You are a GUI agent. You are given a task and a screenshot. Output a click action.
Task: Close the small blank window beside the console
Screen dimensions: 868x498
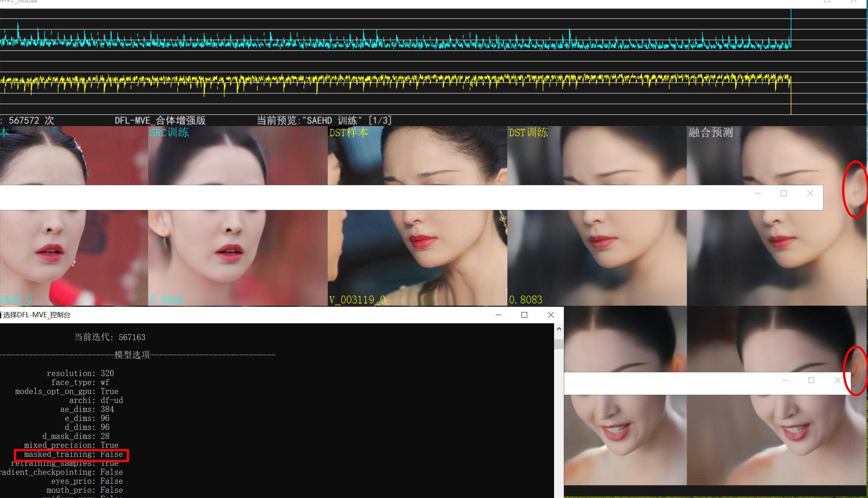pyautogui.click(x=838, y=381)
